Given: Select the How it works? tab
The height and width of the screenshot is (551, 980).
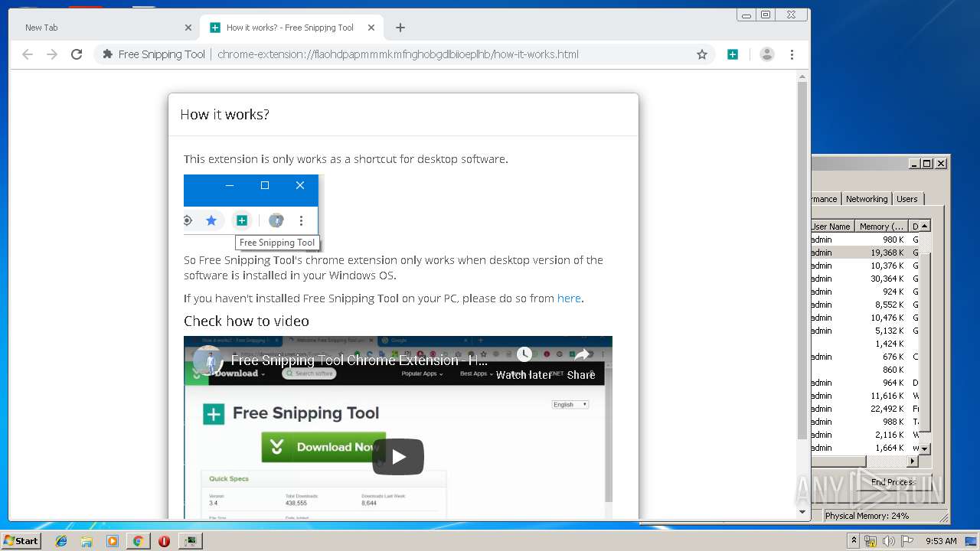Looking at the screenshot, I should click(x=291, y=28).
